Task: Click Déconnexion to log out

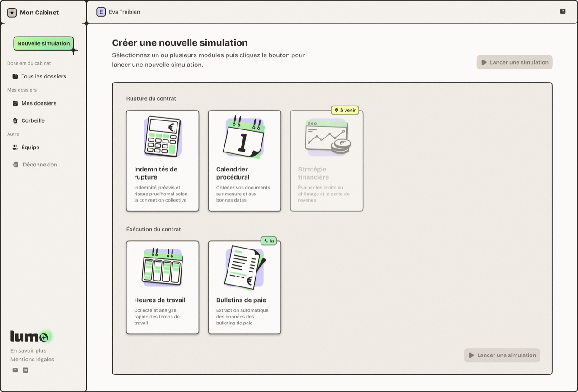Action: (40, 165)
